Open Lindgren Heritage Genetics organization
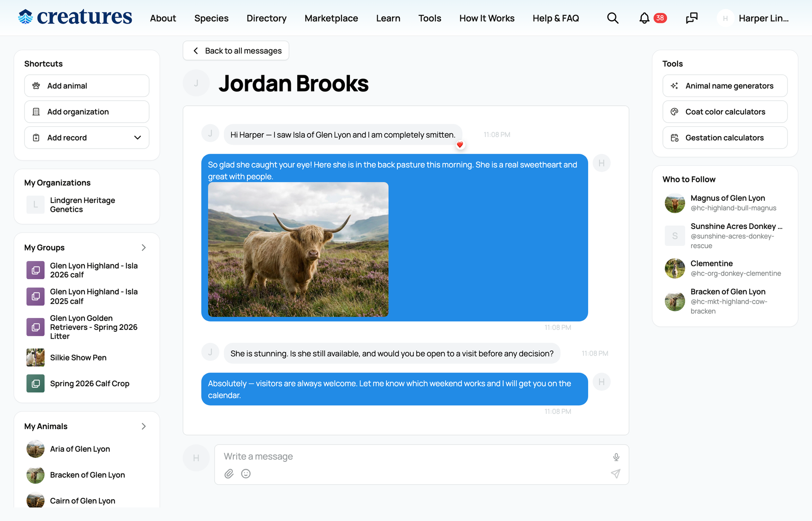Image resolution: width=812 pixels, height=521 pixels. tap(83, 205)
